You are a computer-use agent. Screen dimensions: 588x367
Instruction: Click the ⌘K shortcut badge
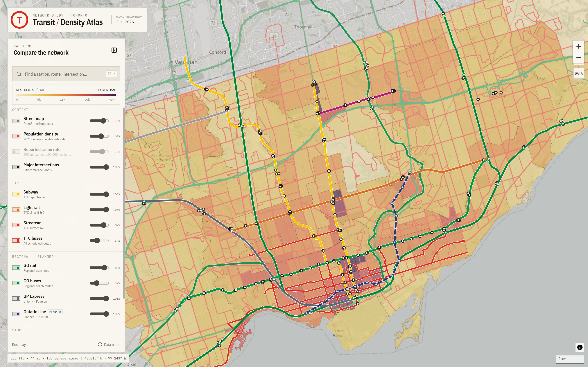[112, 74]
